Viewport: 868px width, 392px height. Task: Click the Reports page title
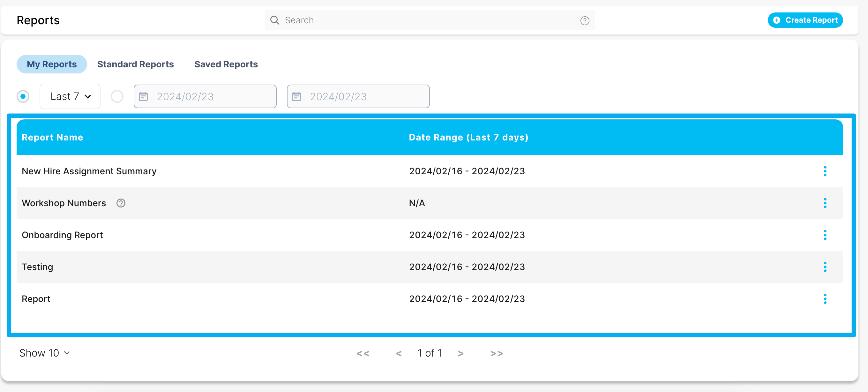(38, 20)
